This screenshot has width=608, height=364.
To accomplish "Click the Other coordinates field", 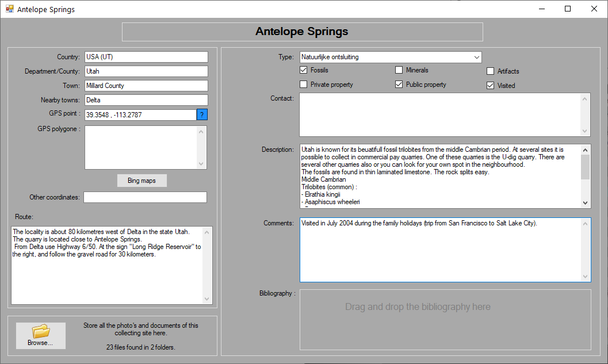I will click(145, 197).
